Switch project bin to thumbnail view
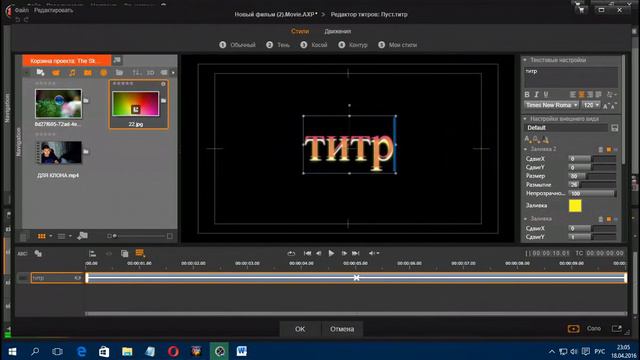 [42, 236]
